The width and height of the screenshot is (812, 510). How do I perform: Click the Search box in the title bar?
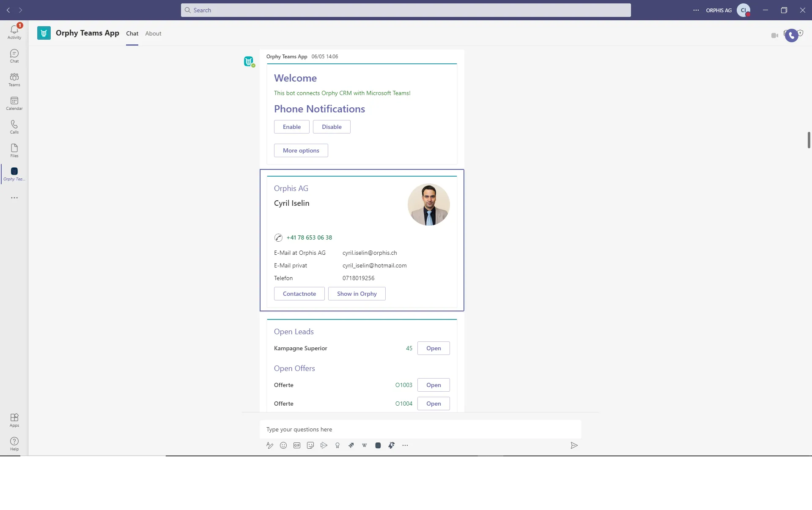pyautogui.click(x=406, y=10)
